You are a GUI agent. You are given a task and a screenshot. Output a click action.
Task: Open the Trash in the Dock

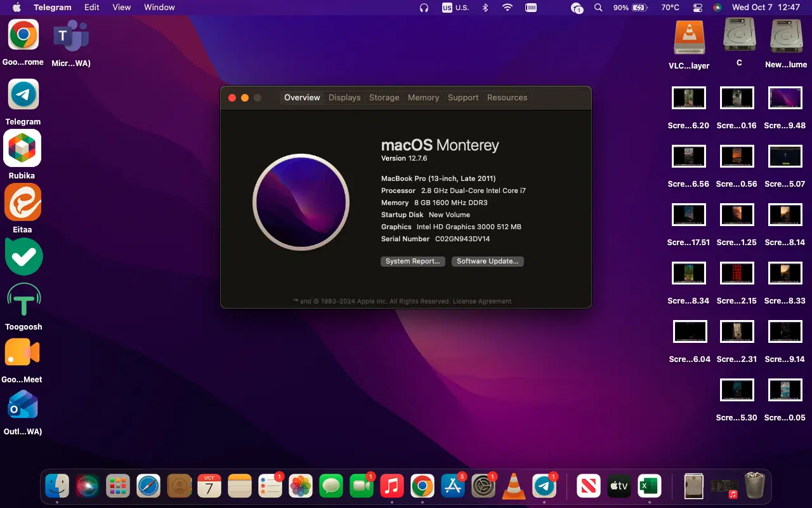pos(755,486)
